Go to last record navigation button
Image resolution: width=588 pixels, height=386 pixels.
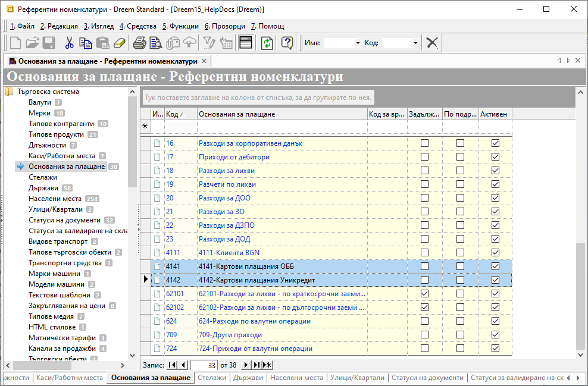pyautogui.click(x=256, y=365)
